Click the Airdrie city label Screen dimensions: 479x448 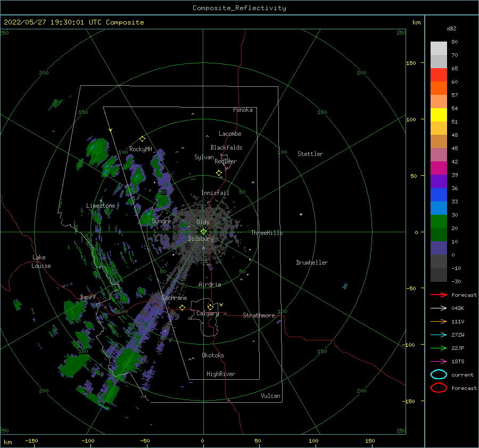(x=210, y=284)
